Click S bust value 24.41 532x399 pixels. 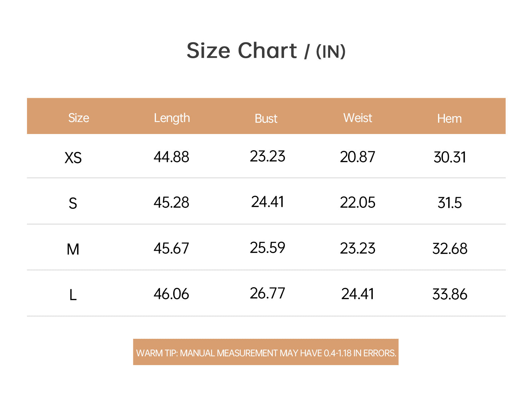pyautogui.click(x=268, y=202)
